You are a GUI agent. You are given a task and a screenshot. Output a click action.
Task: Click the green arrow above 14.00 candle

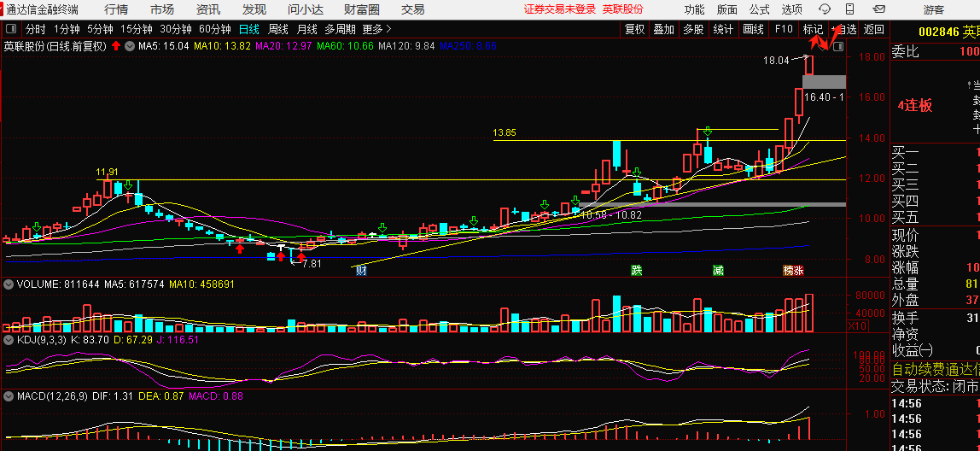708,132
